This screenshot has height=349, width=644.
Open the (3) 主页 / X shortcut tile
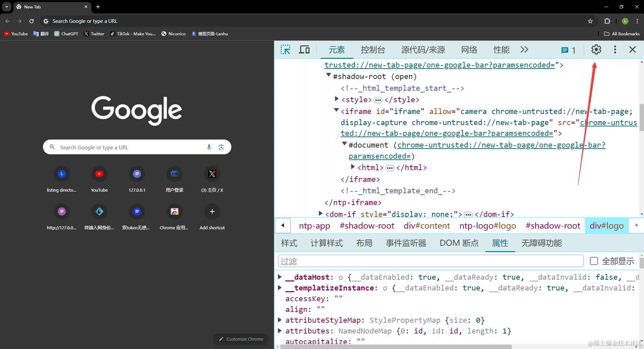212,179
